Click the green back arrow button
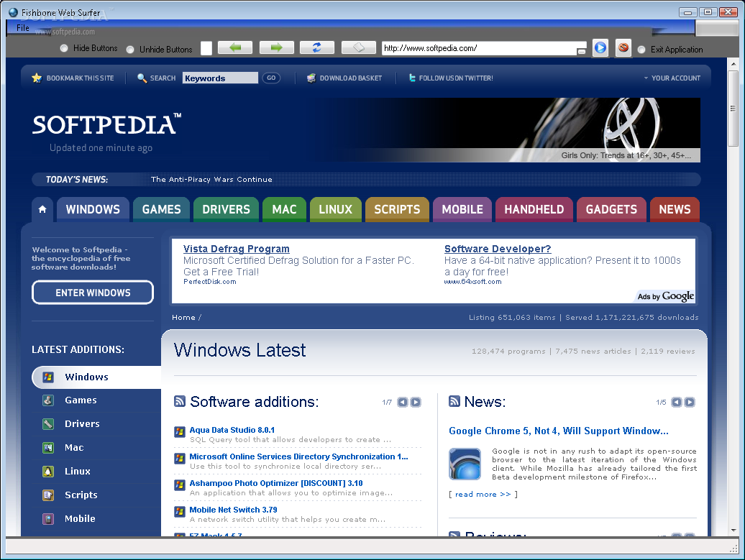The width and height of the screenshot is (745, 560). (234, 47)
